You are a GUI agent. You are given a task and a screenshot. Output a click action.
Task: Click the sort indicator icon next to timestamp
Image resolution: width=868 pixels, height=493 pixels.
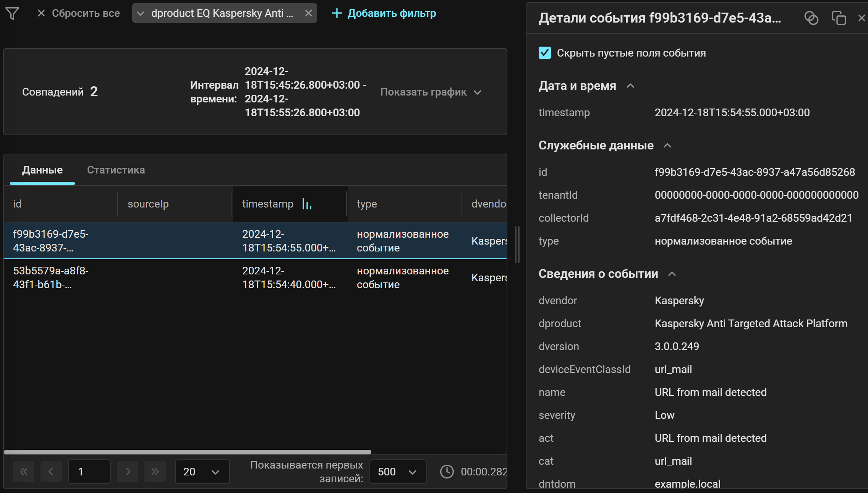click(x=307, y=204)
